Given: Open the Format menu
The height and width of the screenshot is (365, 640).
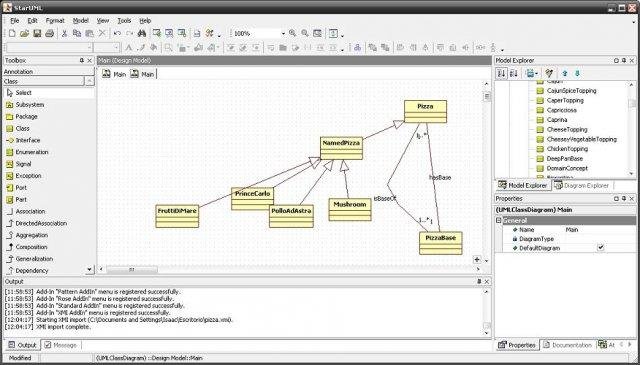Looking at the screenshot, I should (x=55, y=20).
